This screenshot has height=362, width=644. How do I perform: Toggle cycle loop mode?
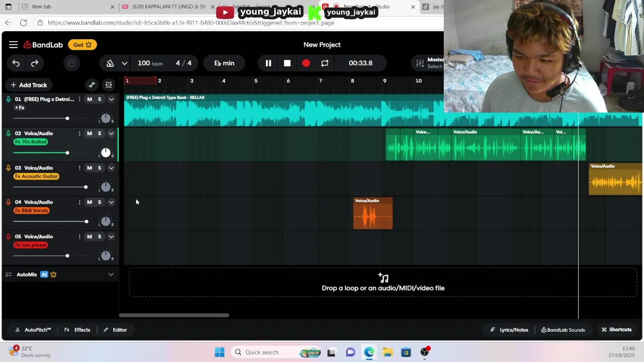tap(325, 63)
